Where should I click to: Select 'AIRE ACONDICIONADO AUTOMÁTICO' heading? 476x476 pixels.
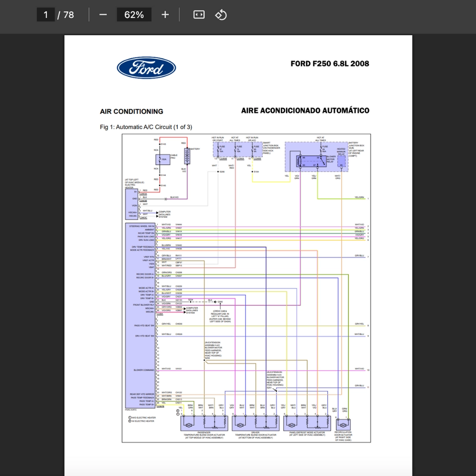305,111
